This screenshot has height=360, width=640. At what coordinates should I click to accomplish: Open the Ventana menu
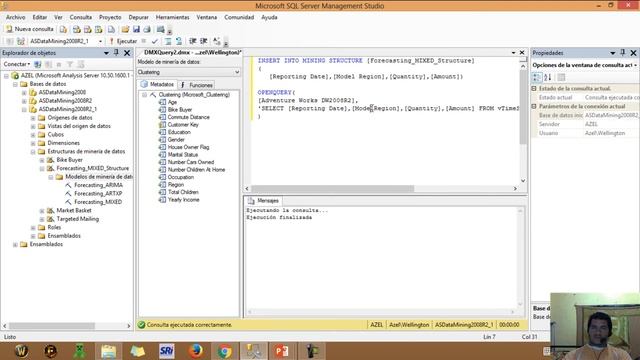pos(207,17)
